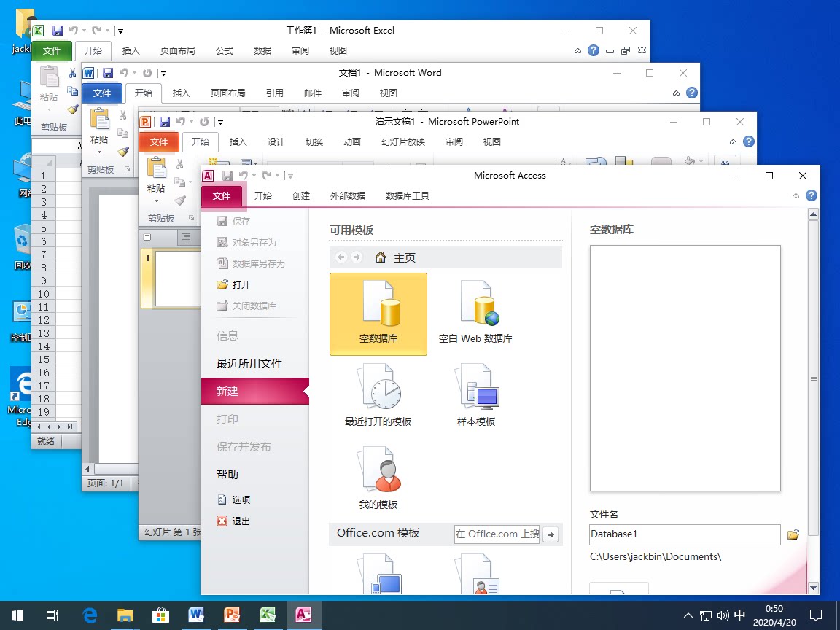Click the file name field containing Database1
The image size is (840, 630).
pos(684,534)
